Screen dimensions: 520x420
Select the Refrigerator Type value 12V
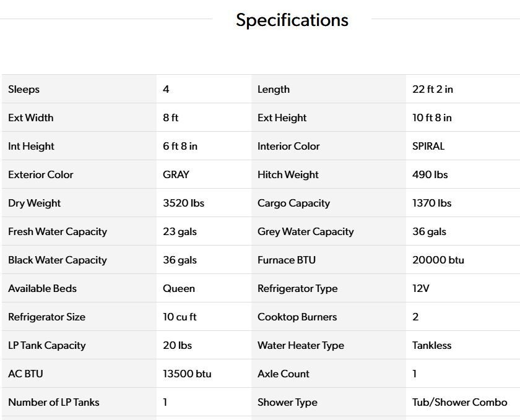coord(421,288)
